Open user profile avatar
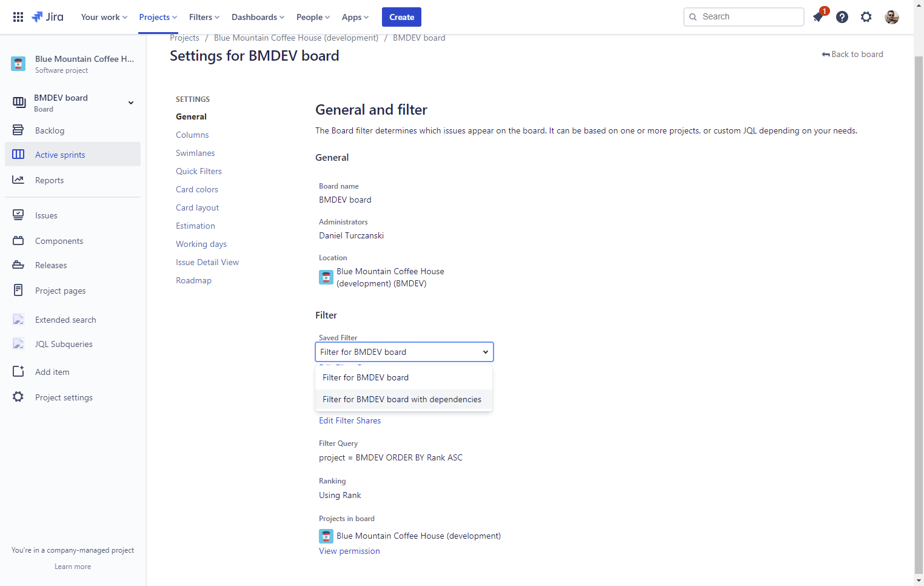Viewport: 924px width, 586px height. point(892,17)
